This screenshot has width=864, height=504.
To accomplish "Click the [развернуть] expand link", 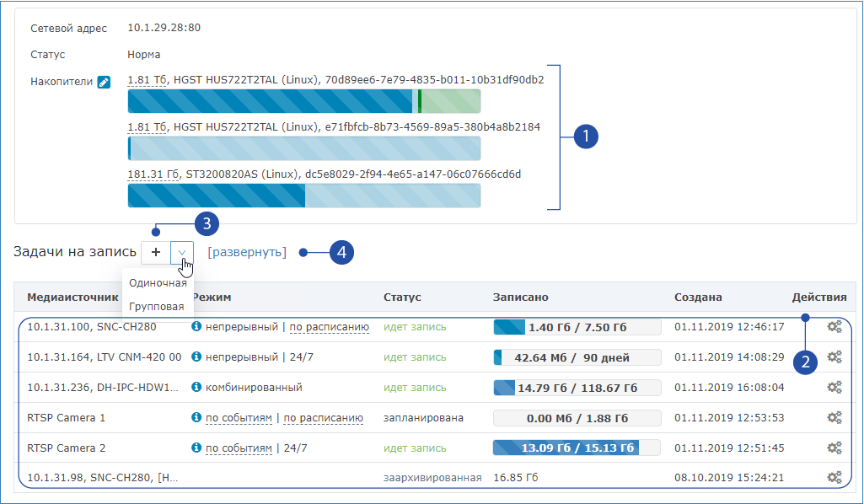I will (x=247, y=252).
